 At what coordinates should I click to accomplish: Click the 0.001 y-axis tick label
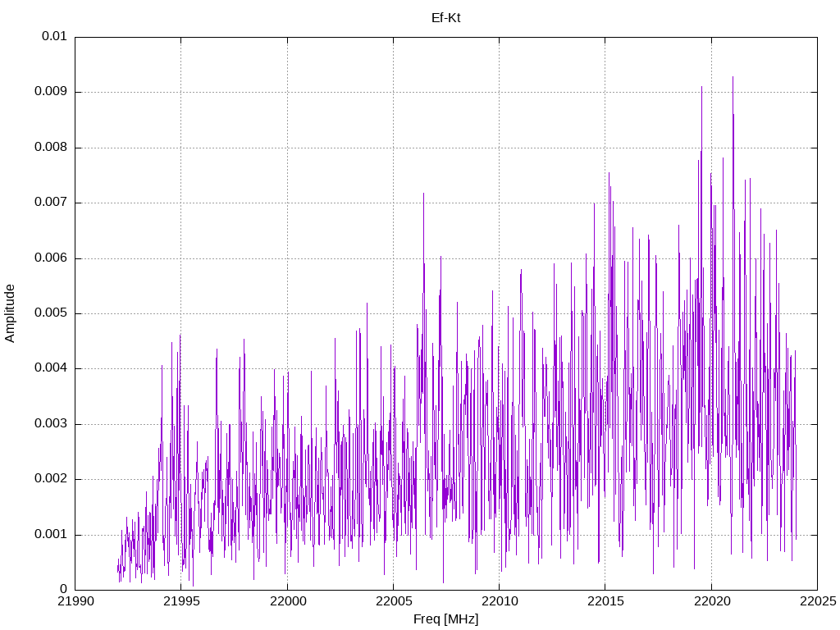pyautogui.click(x=51, y=535)
